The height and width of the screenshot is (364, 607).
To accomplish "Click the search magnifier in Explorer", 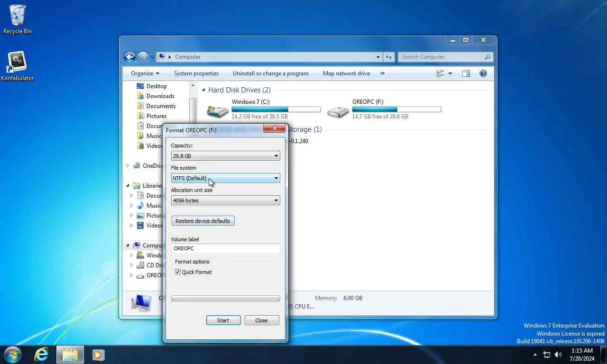I will [x=487, y=57].
